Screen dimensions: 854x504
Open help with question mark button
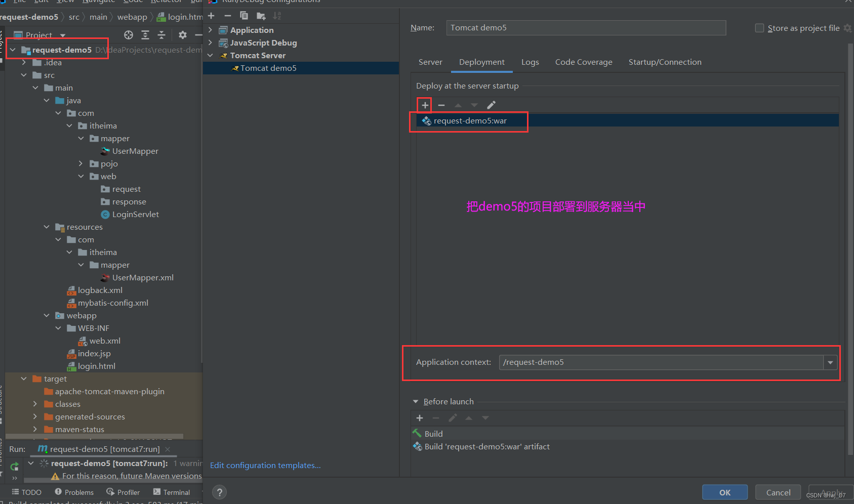(219, 492)
